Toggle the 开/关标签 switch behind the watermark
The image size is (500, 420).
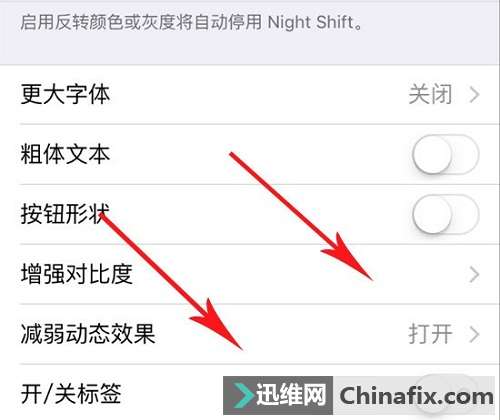click(446, 393)
